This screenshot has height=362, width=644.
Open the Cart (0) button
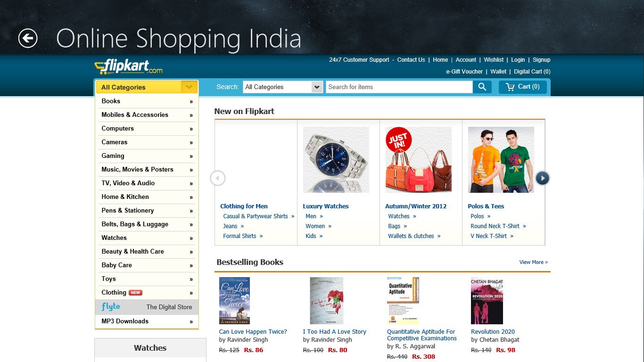point(522,87)
